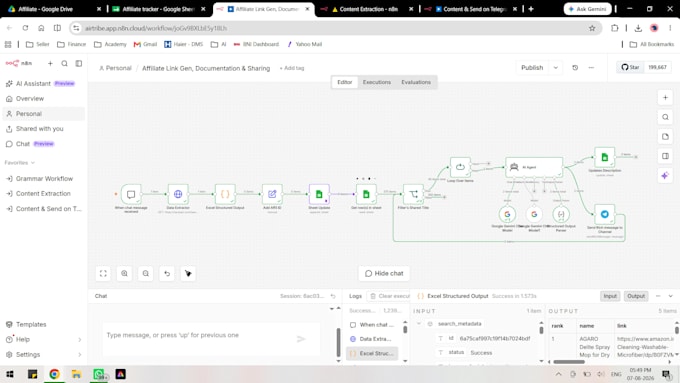Click the n8n sidebar search icon
Viewport: 680px width, 383px height.
click(x=64, y=63)
